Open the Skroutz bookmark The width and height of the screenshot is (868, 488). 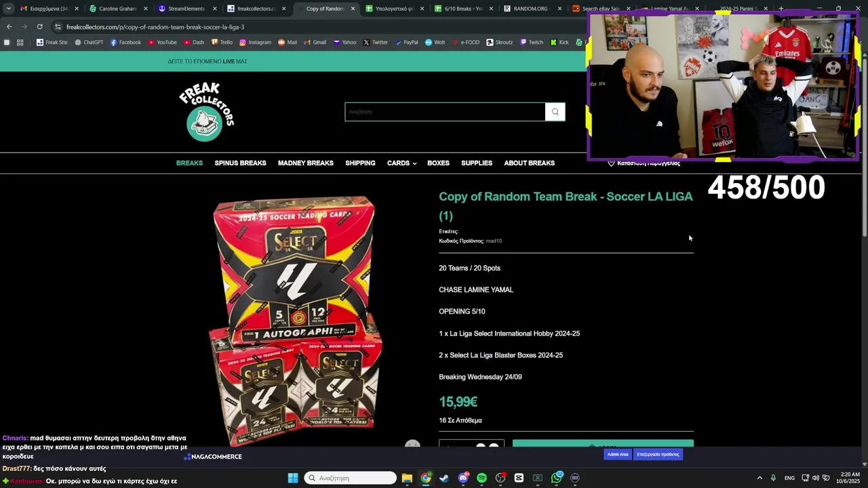(499, 42)
